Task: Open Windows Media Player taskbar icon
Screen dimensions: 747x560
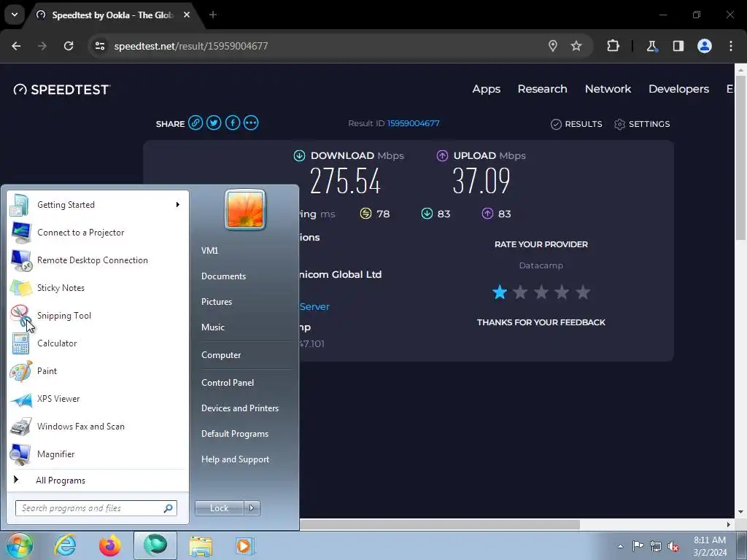Action: tap(245, 545)
